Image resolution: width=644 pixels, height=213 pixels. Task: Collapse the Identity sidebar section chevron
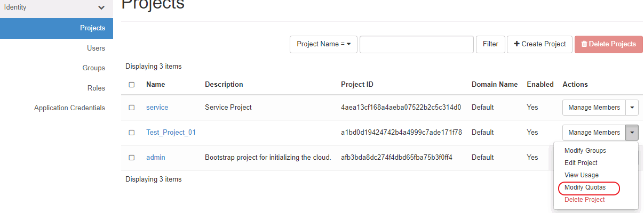pyautogui.click(x=101, y=8)
